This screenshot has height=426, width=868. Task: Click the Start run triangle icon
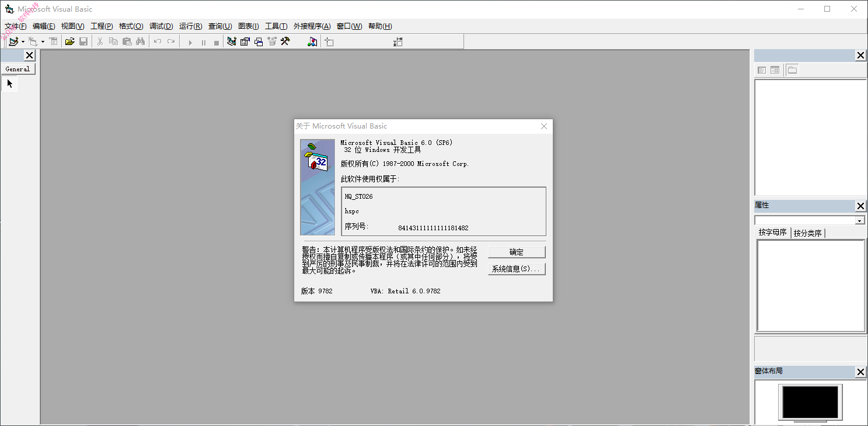(x=190, y=42)
